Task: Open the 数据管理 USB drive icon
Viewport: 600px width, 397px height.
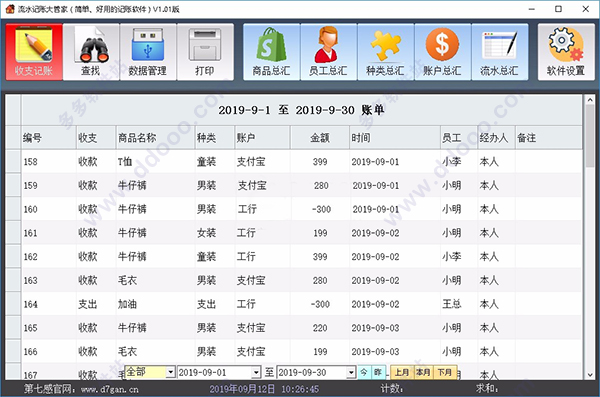Action: (x=148, y=52)
